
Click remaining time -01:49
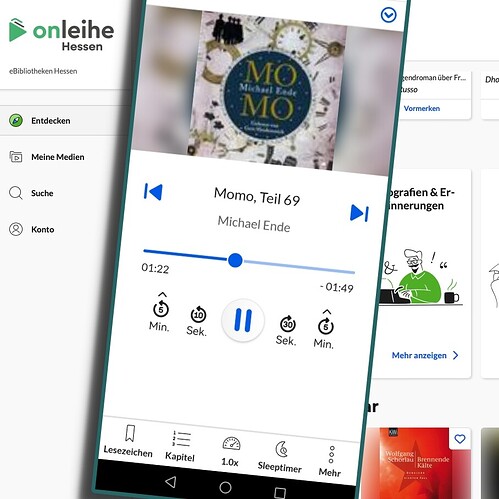[x=337, y=287]
